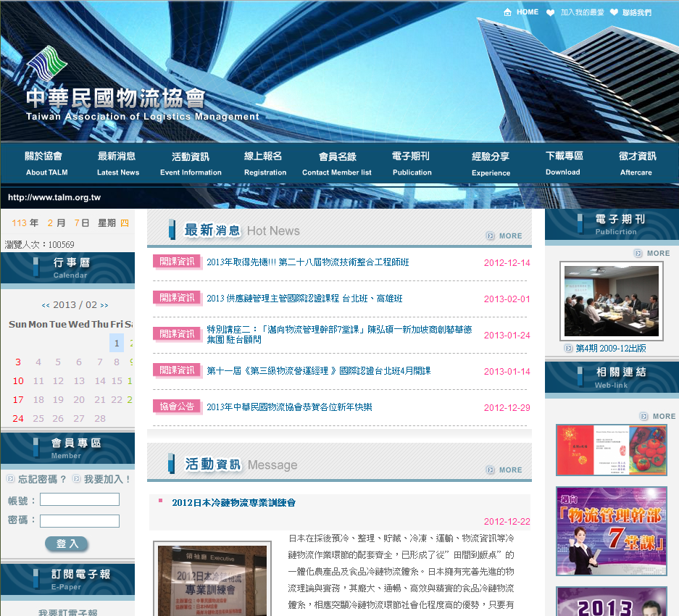The height and width of the screenshot is (616, 679).
Task: Click the 密碼 password input field
Action: (80, 520)
